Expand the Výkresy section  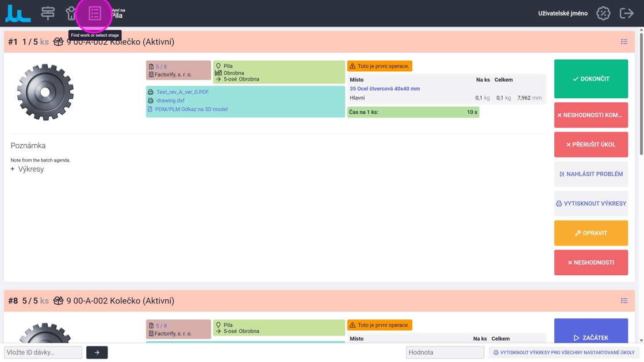(27, 169)
